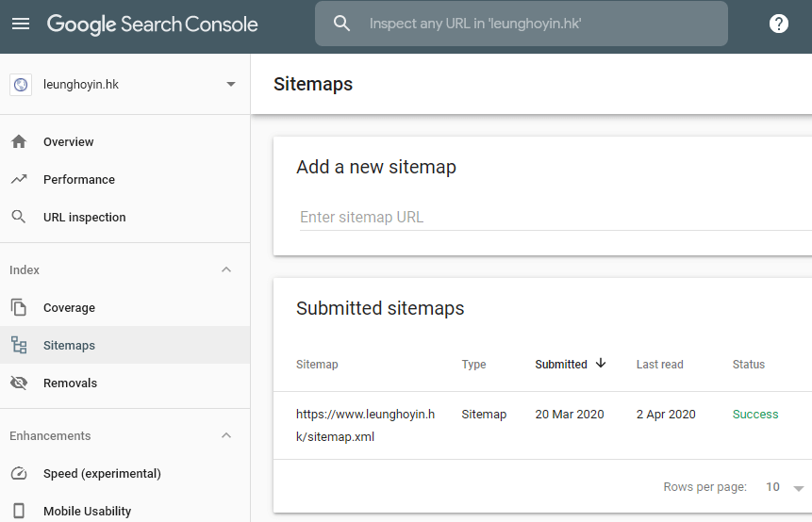Click the 20 Mar 2020 submitted date
The height and width of the screenshot is (522, 812).
click(x=570, y=415)
